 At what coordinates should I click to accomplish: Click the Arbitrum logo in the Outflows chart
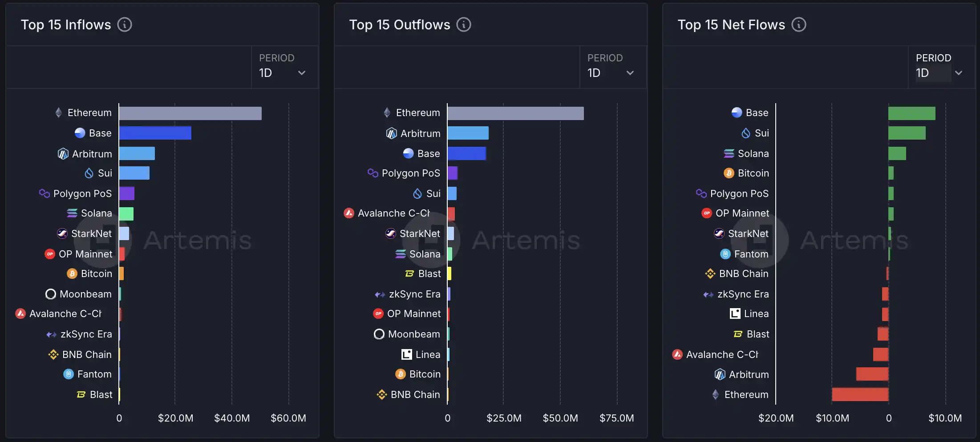click(x=391, y=133)
